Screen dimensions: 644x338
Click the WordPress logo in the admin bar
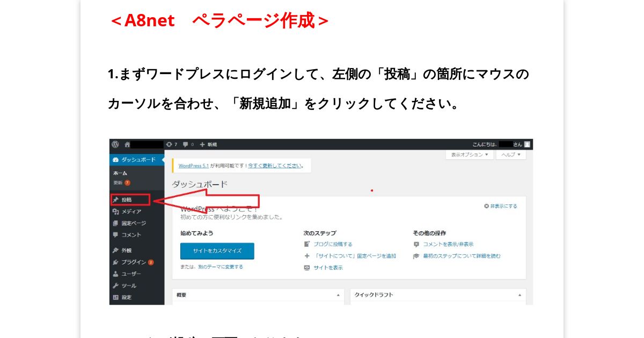(115, 144)
